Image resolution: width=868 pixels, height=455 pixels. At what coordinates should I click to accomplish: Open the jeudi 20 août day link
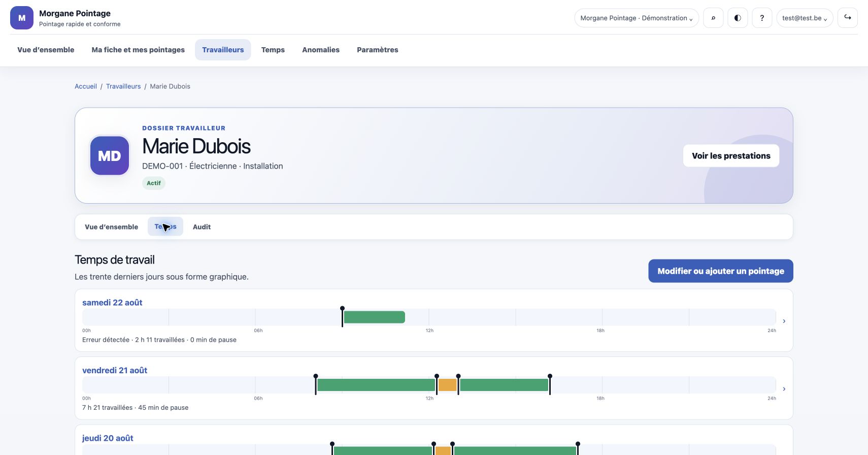108,438
